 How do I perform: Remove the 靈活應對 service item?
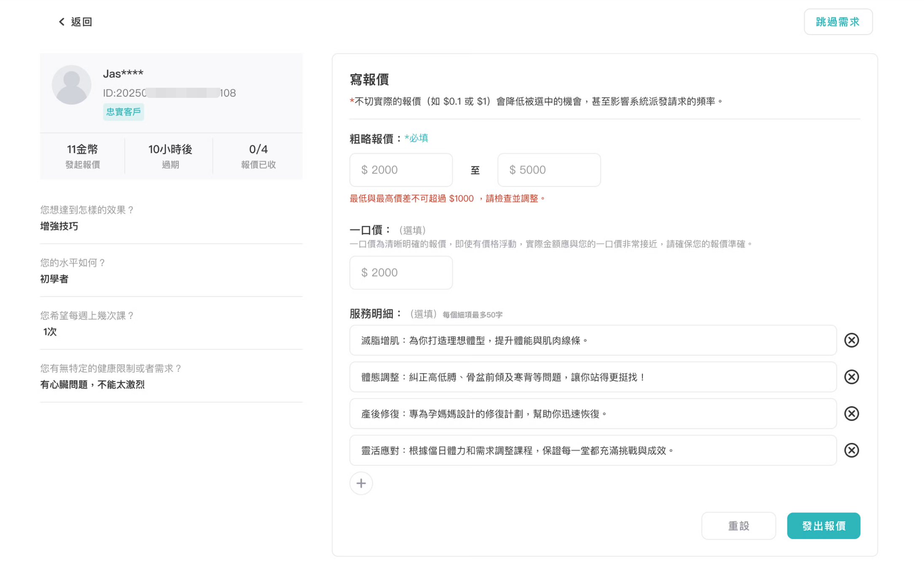[x=851, y=450]
